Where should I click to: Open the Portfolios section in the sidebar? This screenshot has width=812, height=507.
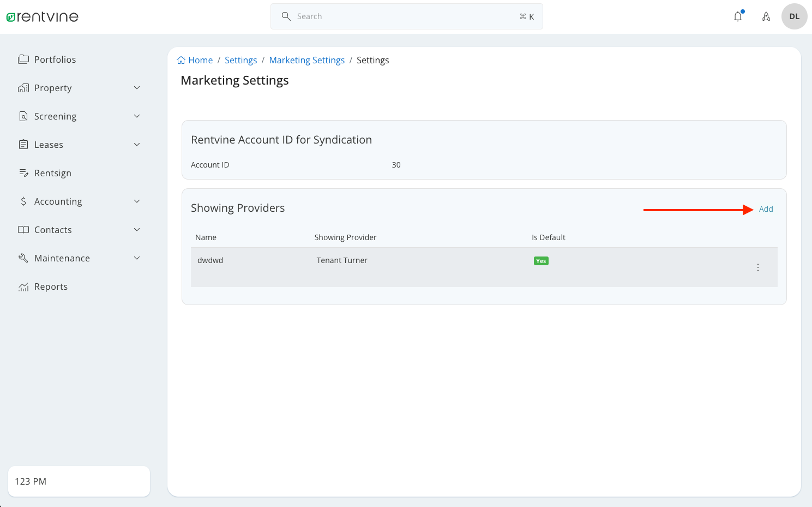(x=55, y=59)
